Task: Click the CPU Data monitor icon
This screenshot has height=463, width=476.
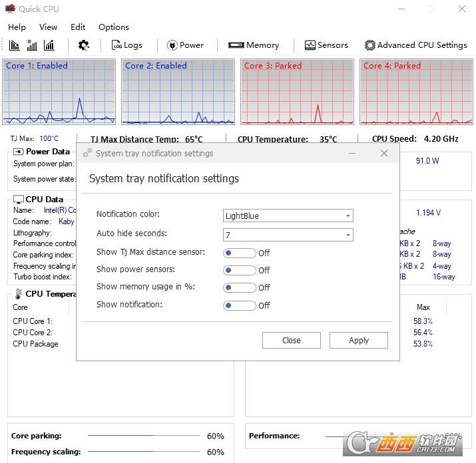Action: [x=19, y=200]
